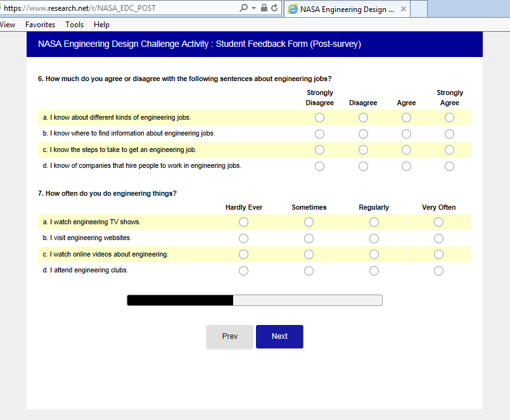The height and width of the screenshot is (420, 510).
Task: Click the refresh page icon
Action: pyautogui.click(x=274, y=8)
